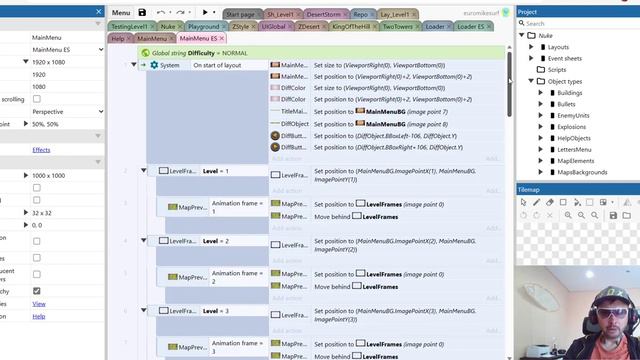Toggle the checkbox directly below the 0, 0 value
This screenshot has width=640, height=360.
pyautogui.click(x=37, y=241)
